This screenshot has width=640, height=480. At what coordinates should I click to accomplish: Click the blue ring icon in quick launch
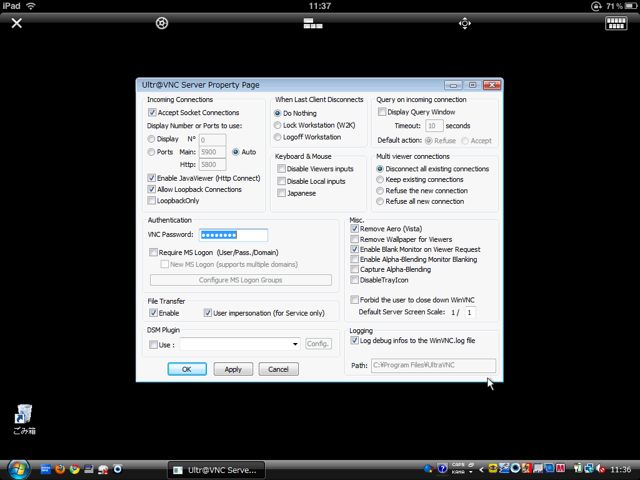pyautogui.click(x=118, y=469)
